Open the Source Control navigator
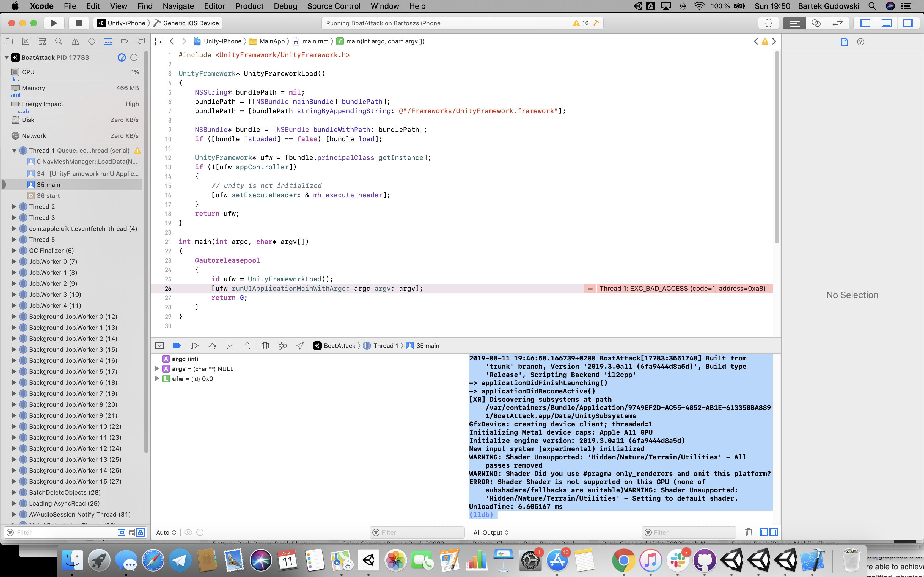924x577 pixels. [x=26, y=41]
